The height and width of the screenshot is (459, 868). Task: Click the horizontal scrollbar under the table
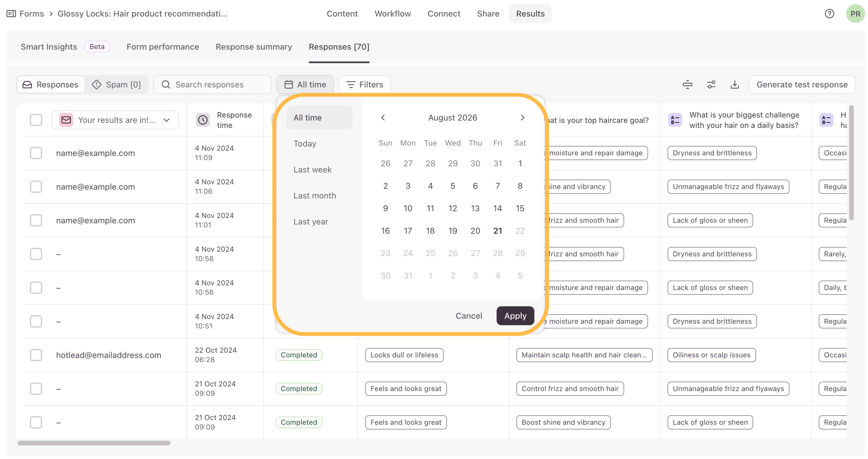tap(94, 443)
